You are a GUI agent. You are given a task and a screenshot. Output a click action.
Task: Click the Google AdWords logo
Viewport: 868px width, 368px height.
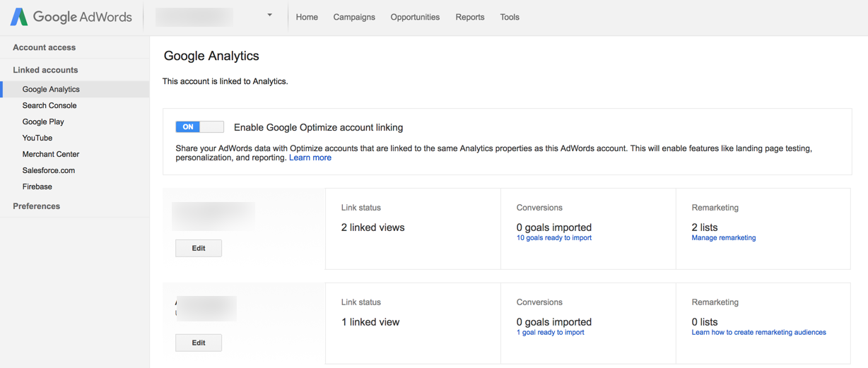click(71, 17)
